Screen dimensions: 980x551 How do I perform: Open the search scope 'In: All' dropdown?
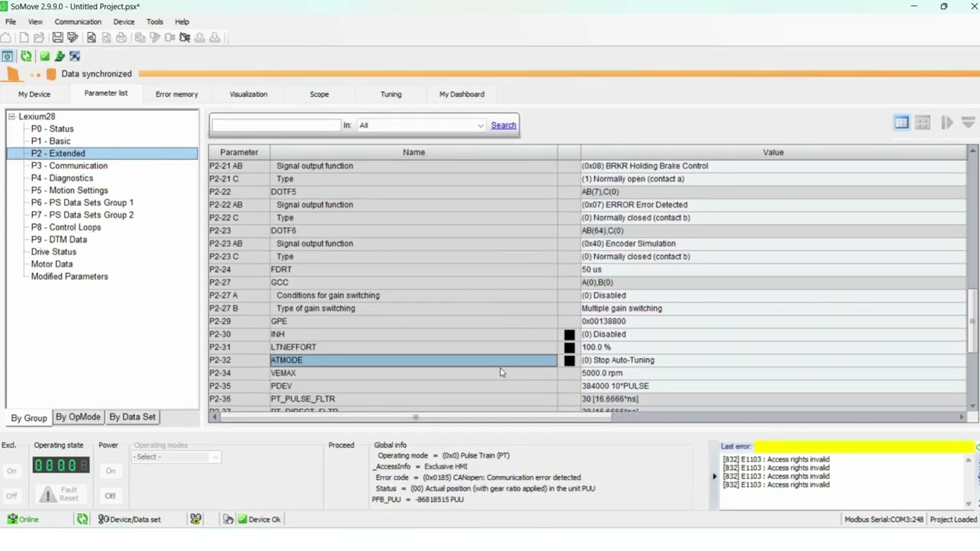pos(421,126)
